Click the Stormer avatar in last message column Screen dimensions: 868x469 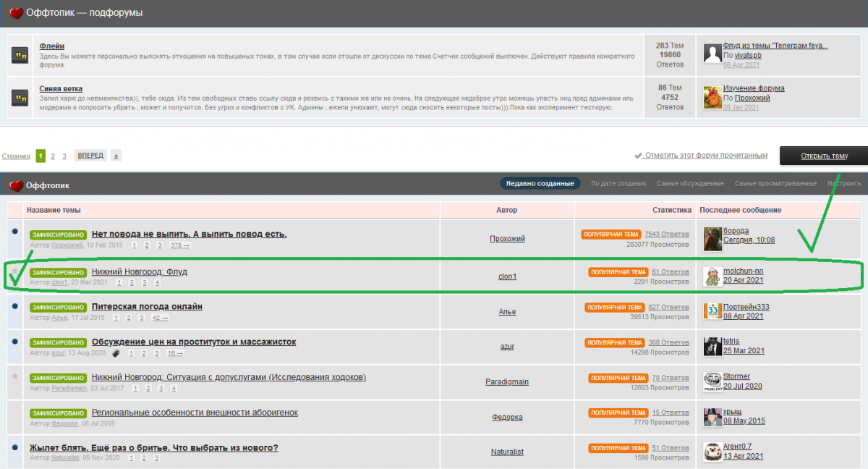712,381
